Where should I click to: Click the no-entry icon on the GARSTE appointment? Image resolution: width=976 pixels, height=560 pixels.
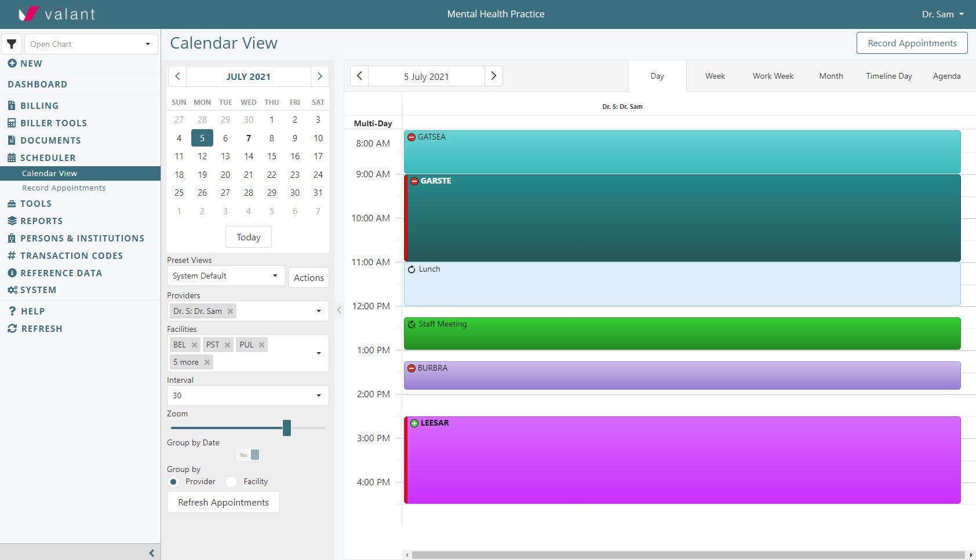click(414, 181)
